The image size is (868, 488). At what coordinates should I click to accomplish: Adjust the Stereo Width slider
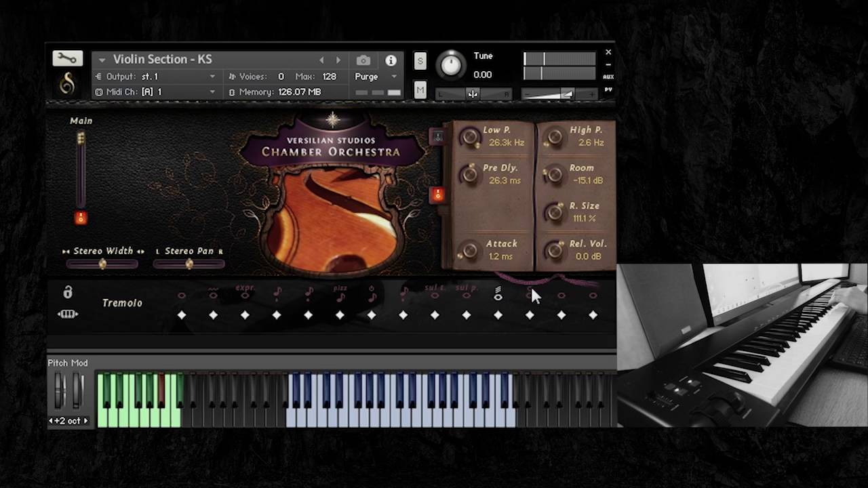click(x=102, y=264)
